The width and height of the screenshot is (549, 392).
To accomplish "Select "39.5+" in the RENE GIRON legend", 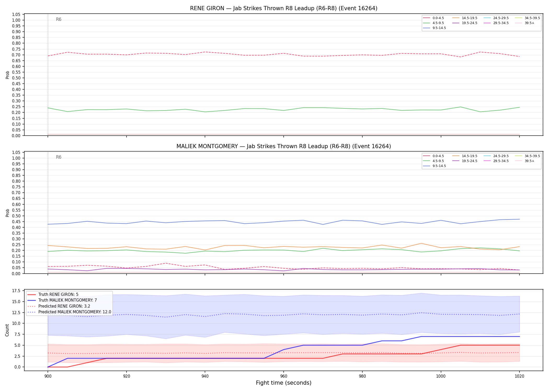I will click(529, 23).
